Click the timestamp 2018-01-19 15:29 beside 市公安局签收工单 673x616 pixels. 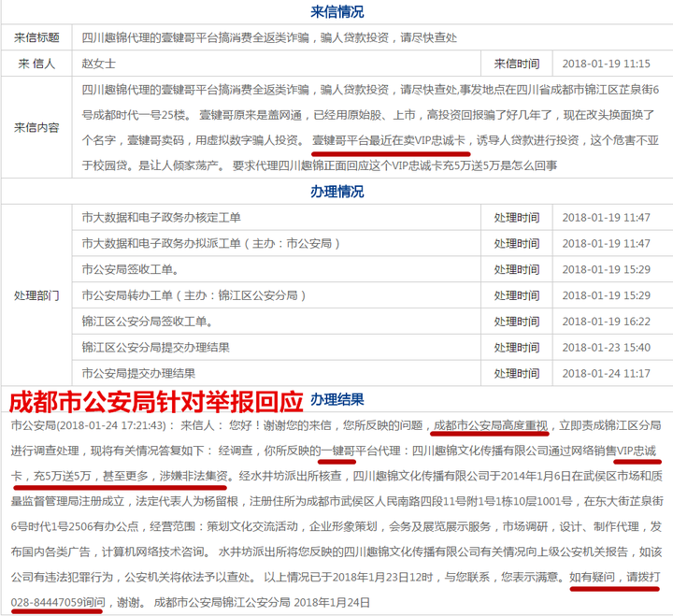(606, 269)
